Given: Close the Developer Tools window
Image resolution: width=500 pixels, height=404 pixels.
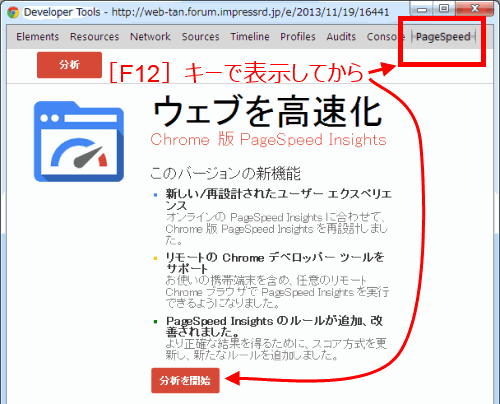Looking at the screenshot, I should coord(475,8).
